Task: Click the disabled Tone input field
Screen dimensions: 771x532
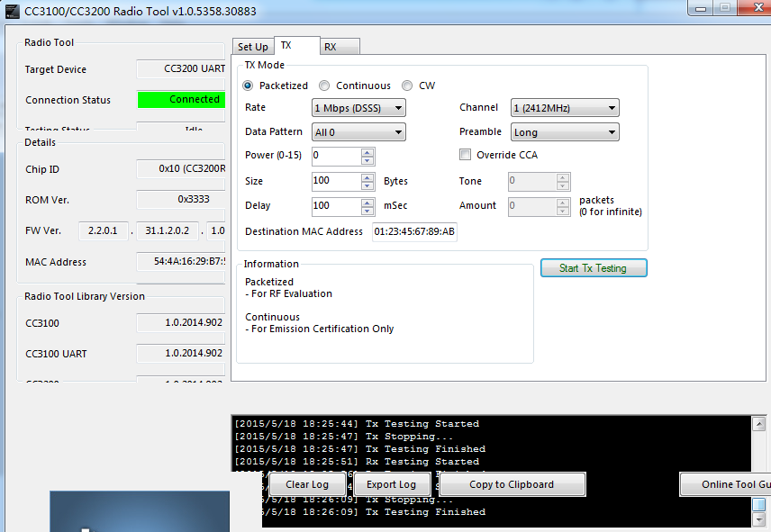Action: (x=533, y=181)
